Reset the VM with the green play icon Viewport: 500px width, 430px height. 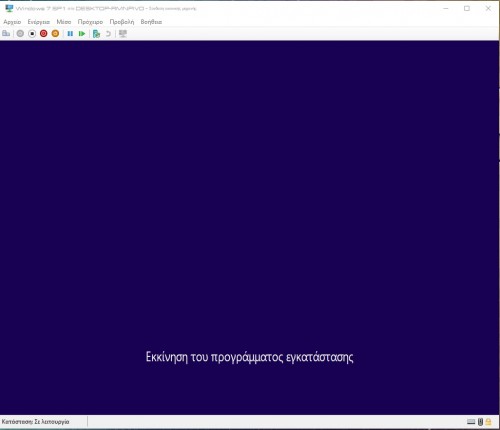(82, 34)
